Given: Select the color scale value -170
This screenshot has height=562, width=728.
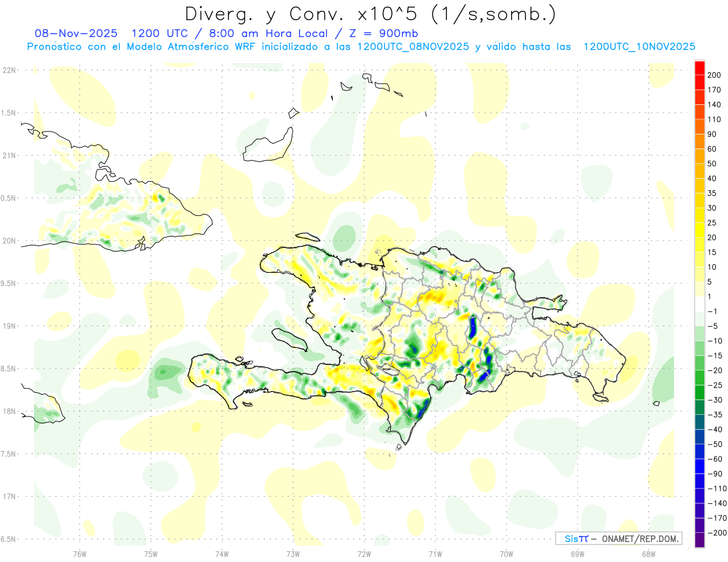Looking at the screenshot, I should (716, 518).
